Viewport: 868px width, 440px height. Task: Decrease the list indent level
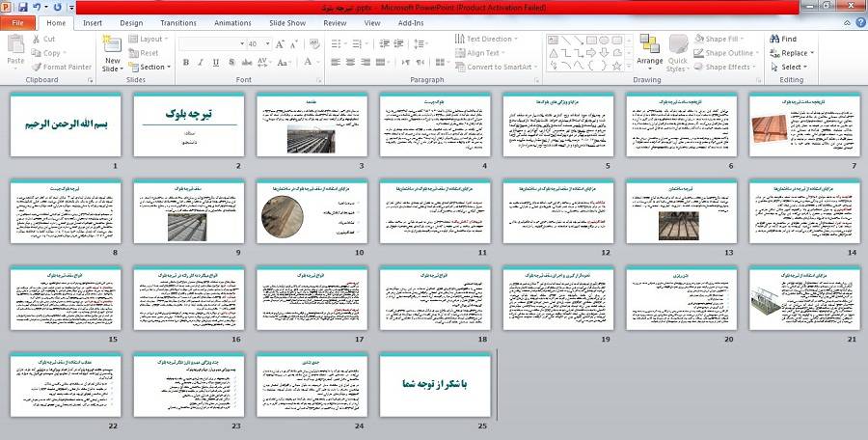click(x=384, y=43)
